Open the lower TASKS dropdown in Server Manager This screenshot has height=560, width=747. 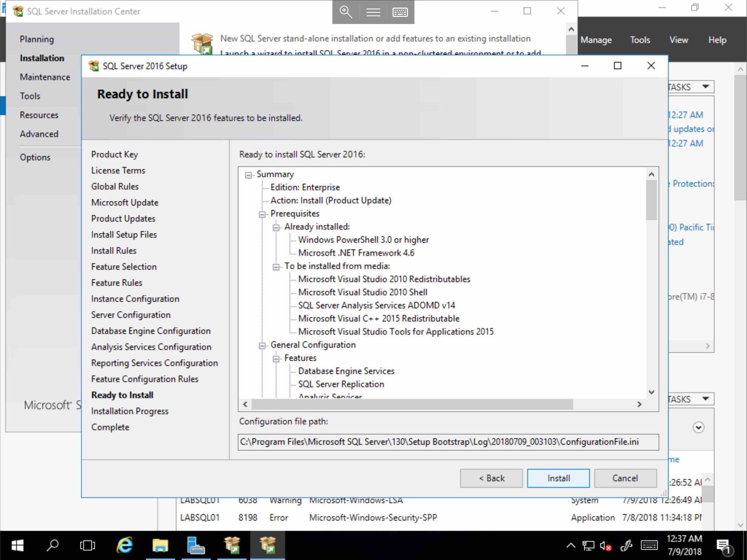coord(691,399)
